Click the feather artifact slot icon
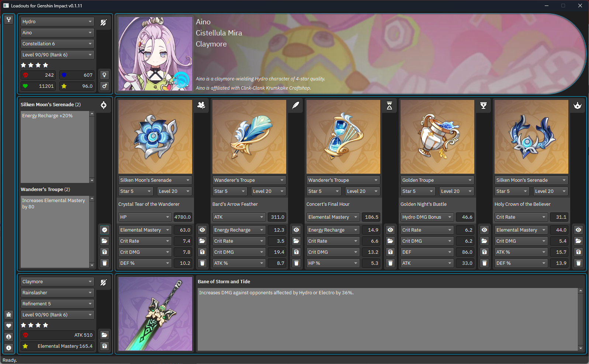Viewport: 589px width, 364px height. tap(295, 105)
